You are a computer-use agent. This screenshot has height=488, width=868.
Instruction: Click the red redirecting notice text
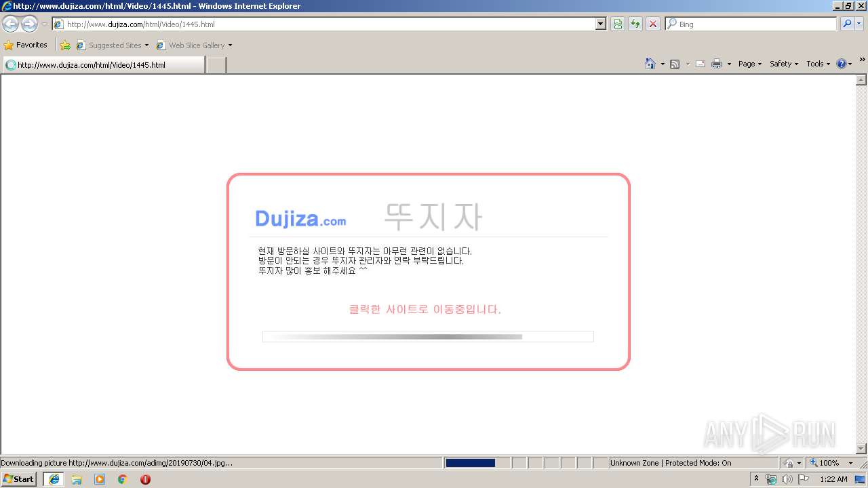coord(425,309)
